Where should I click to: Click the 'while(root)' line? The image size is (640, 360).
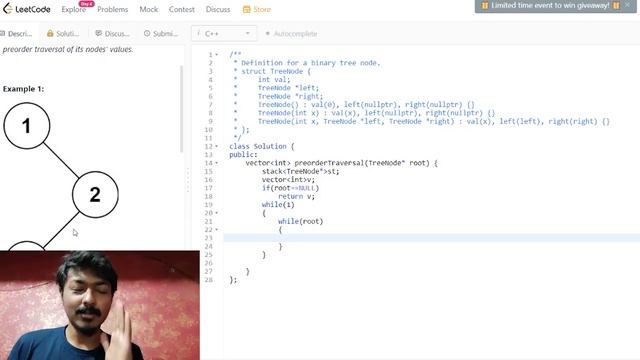click(300, 221)
